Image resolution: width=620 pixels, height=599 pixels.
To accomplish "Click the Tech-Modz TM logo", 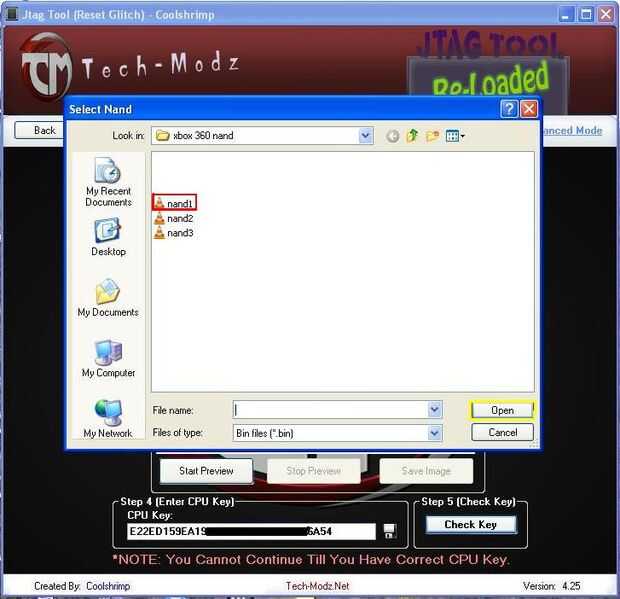I will (x=46, y=66).
